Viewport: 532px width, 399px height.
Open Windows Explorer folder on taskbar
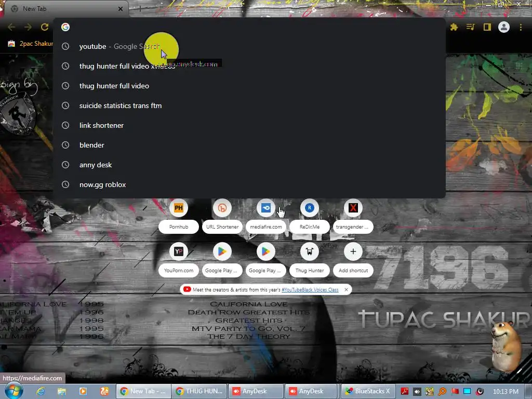click(62, 391)
